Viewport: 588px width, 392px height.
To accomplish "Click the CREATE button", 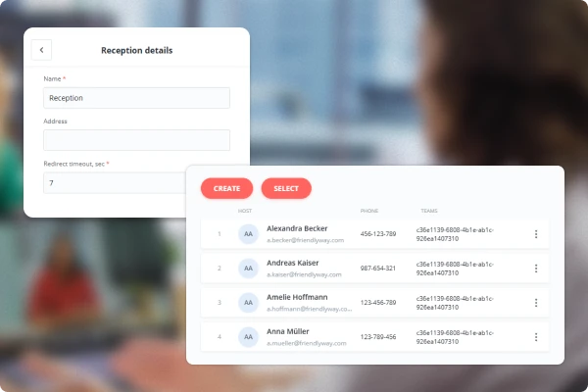I will (226, 188).
